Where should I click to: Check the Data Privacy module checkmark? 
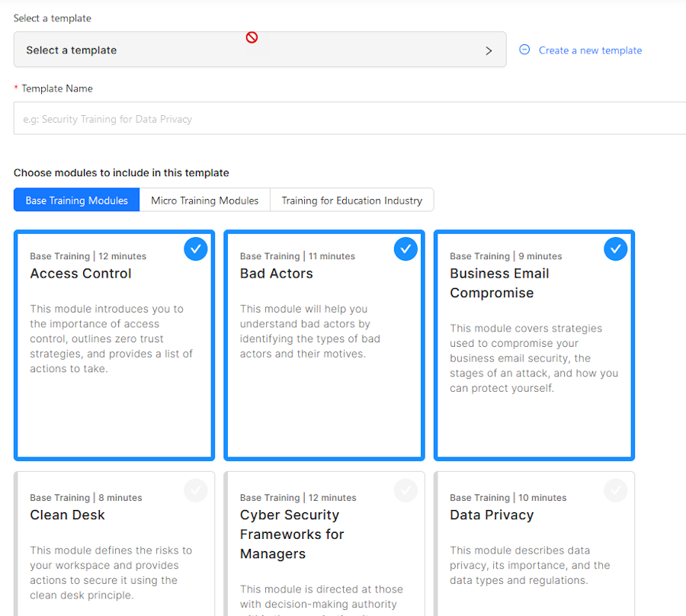coord(616,490)
